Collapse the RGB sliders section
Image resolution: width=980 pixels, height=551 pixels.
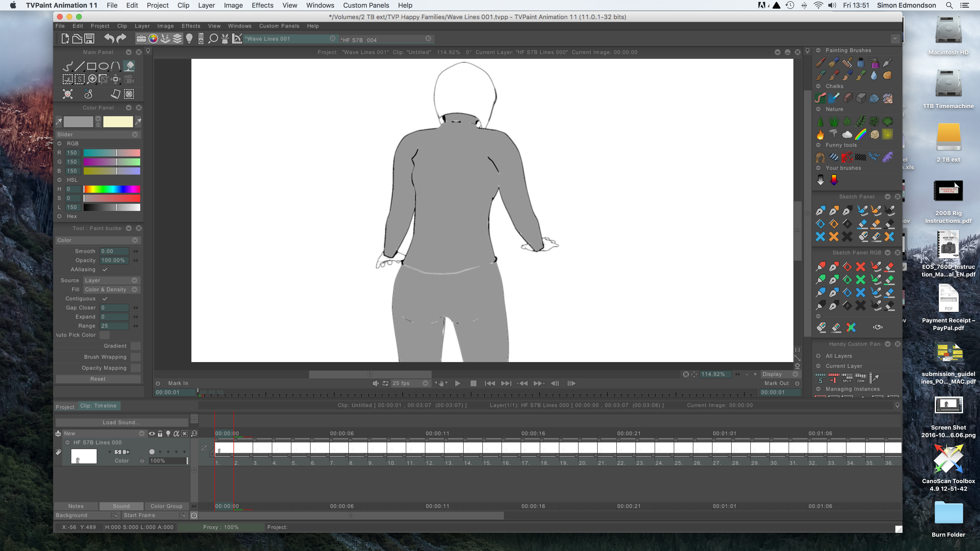59,143
